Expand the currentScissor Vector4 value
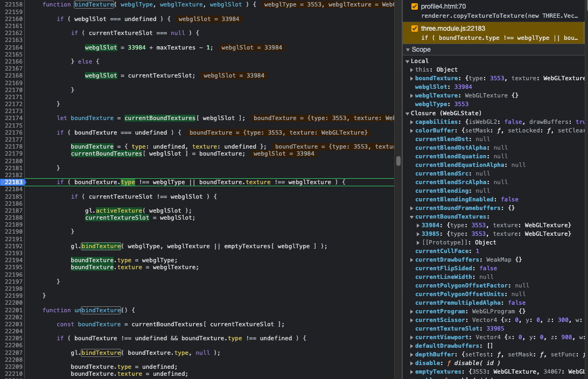Viewport: 588px width, 379px height. [x=412, y=320]
